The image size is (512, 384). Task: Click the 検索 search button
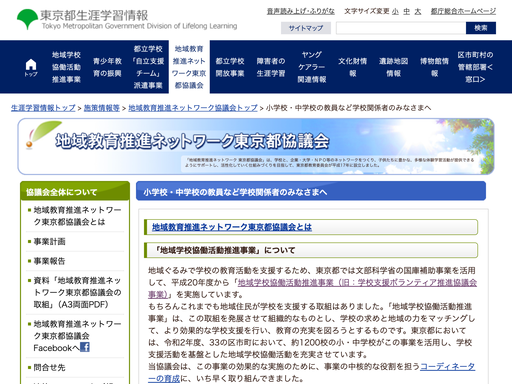(481, 28)
